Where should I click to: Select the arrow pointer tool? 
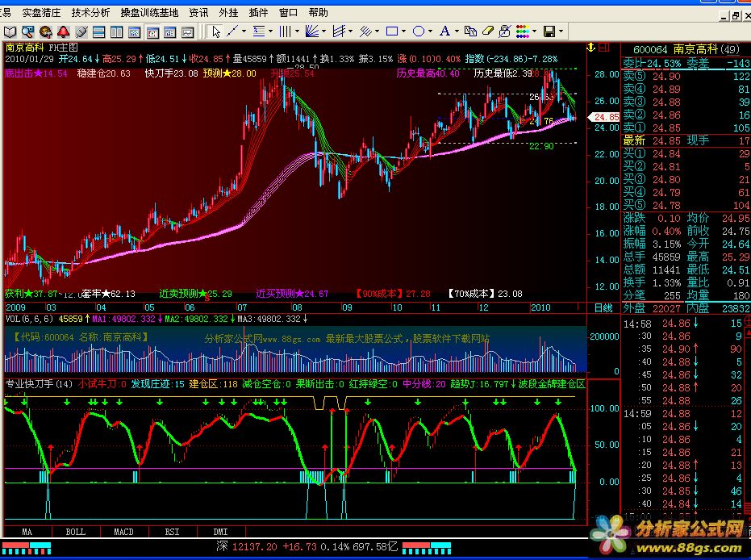216,31
